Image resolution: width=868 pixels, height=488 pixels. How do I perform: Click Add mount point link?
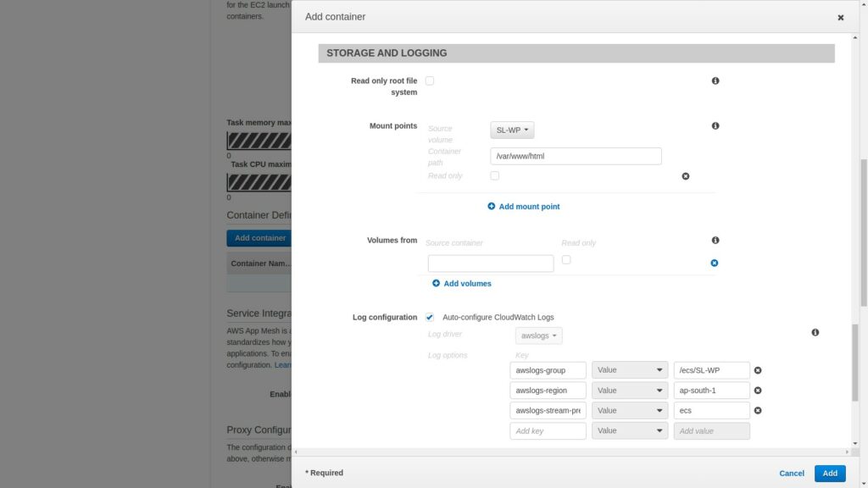click(529, 207)
